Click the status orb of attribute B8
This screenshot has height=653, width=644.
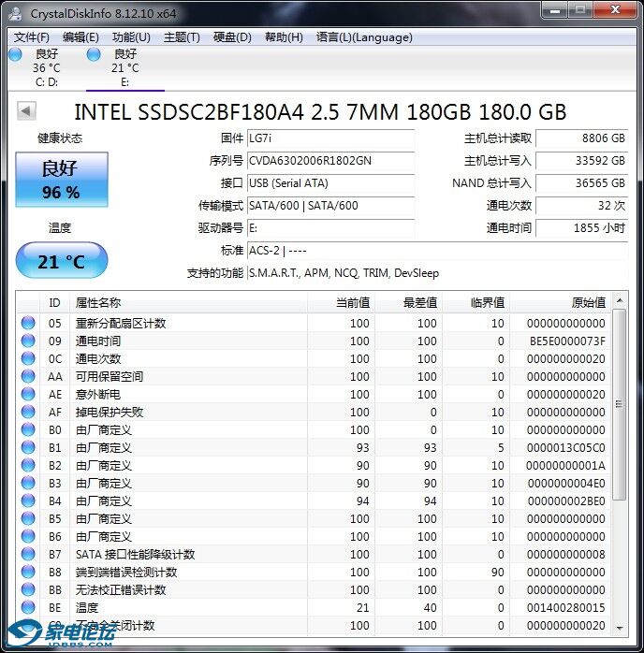pos(28,572)
